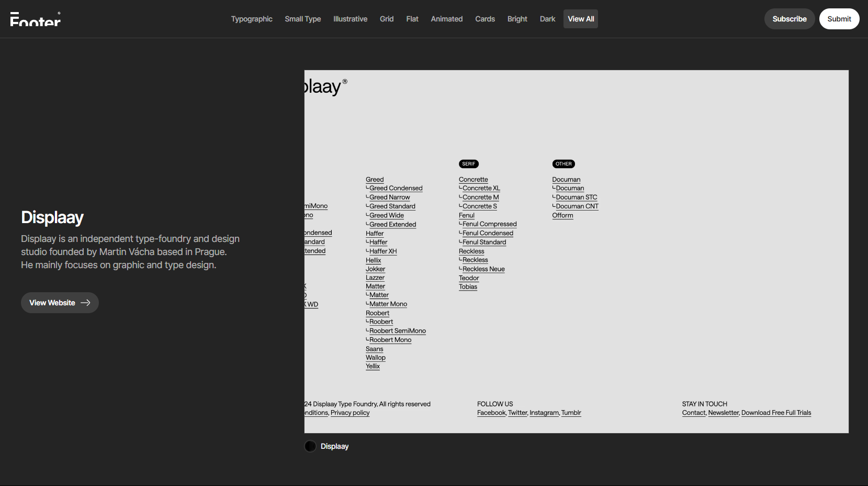The width and height of the screenshot is (868, 486).
Task: Click the Footer site logo
Action: click(36, 19)
